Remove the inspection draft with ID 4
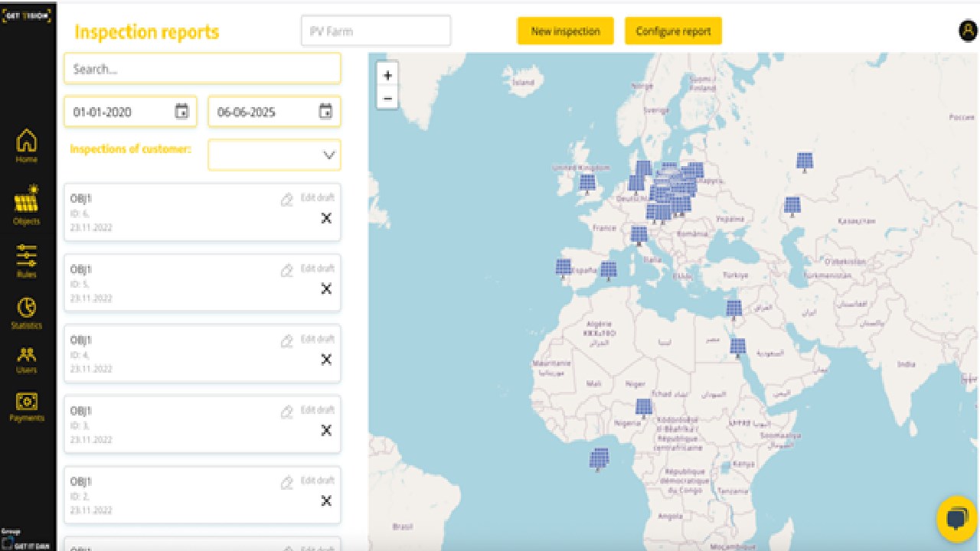This screenshot has height=551, width=980. coord(326,359)
